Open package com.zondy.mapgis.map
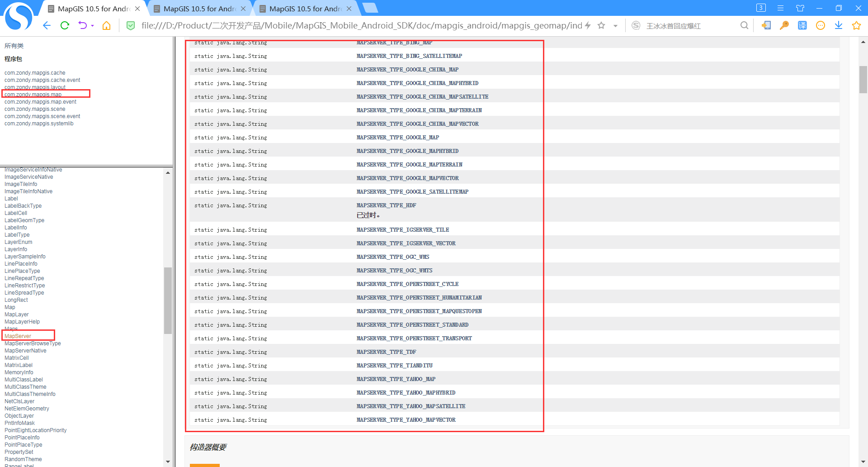The height and width of the screenshot is (467, 868). (33, 95)
